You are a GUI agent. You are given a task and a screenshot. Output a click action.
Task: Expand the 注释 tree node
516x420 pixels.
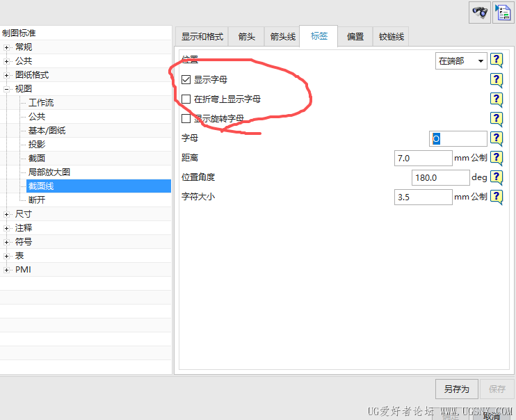click(6, 229)
